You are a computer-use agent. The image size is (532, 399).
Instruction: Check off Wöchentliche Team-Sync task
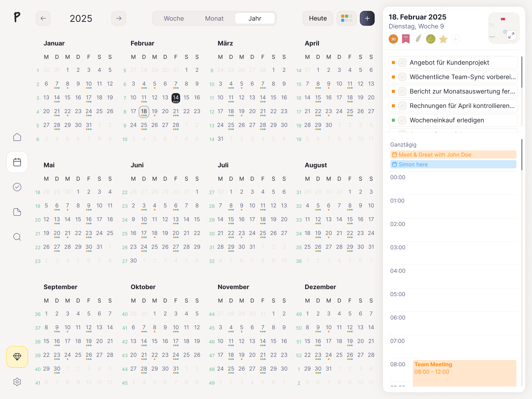(402, 77)
